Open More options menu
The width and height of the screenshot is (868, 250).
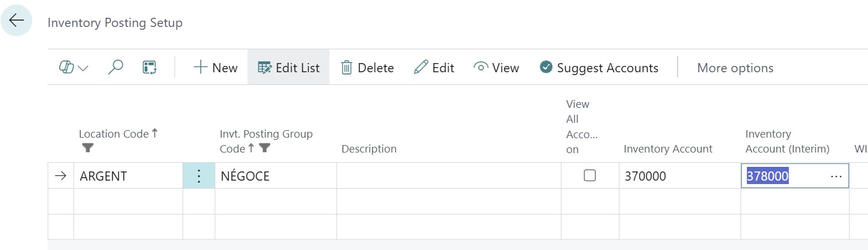735,68
